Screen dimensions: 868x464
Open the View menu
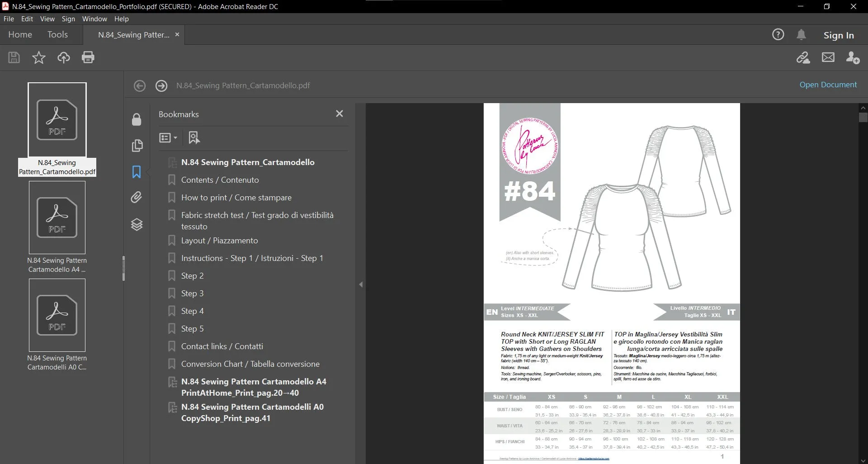(x=47, y=19)
